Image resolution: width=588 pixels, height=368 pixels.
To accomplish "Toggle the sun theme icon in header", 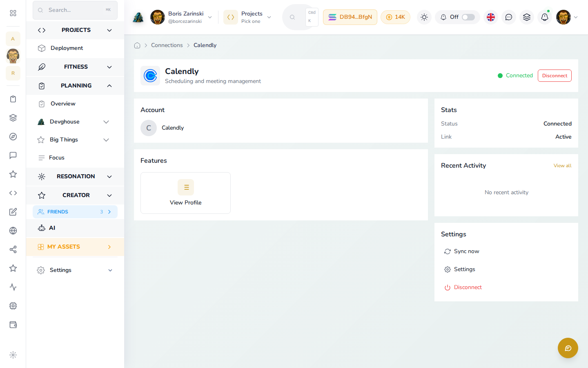I will pos(424,17).
